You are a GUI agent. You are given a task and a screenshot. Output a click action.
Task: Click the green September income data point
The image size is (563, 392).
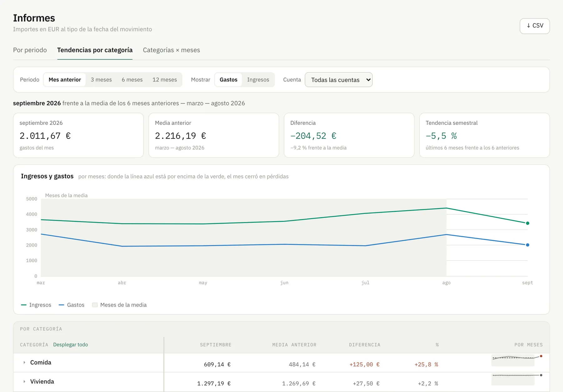[x=528, y=223]
